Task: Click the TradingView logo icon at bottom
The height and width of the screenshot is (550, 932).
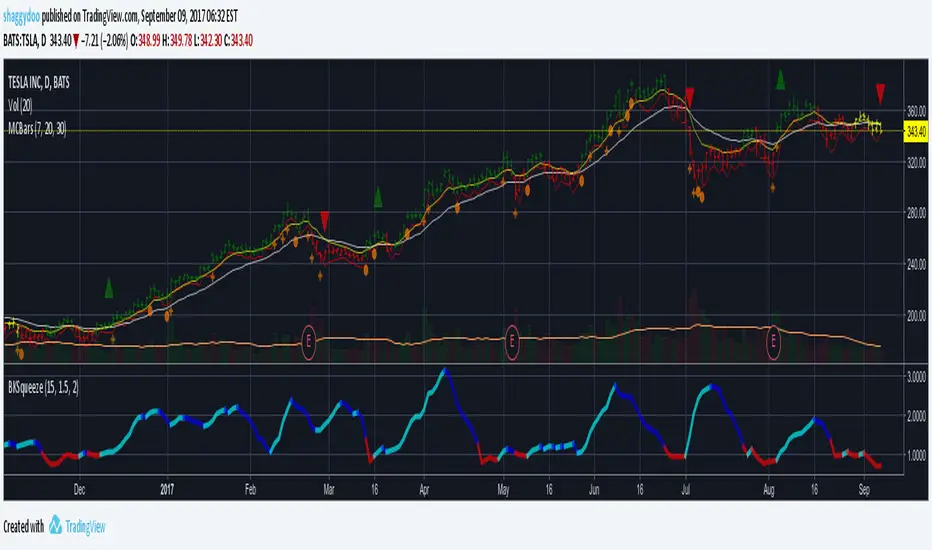Action: coord(55,524)
